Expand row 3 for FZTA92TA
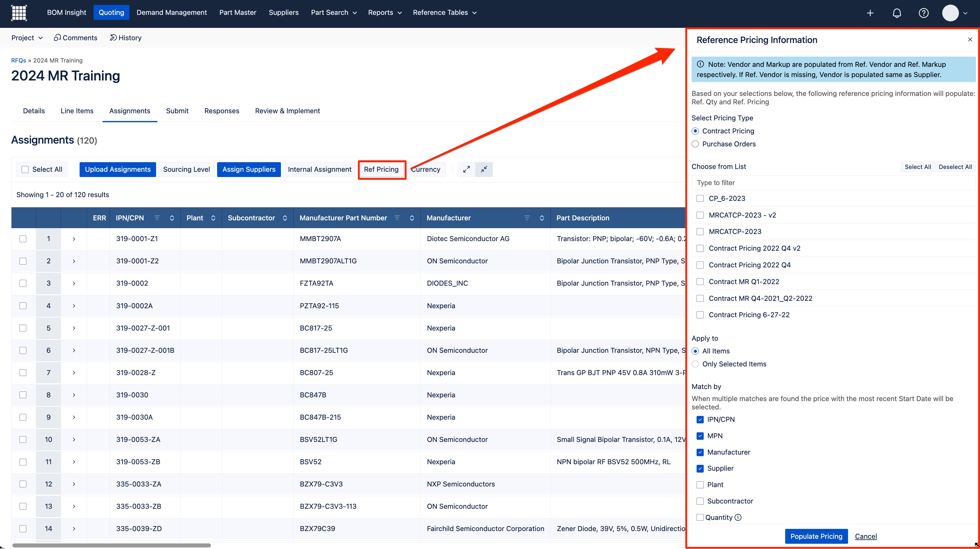Viewport: 980px width, 549px height. pos(74,283)
